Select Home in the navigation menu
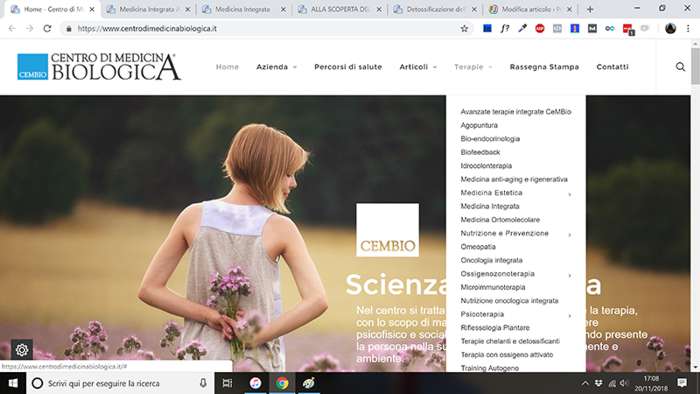Image resolution: width=700 pixels, height=394 pixels. [227, 67]
